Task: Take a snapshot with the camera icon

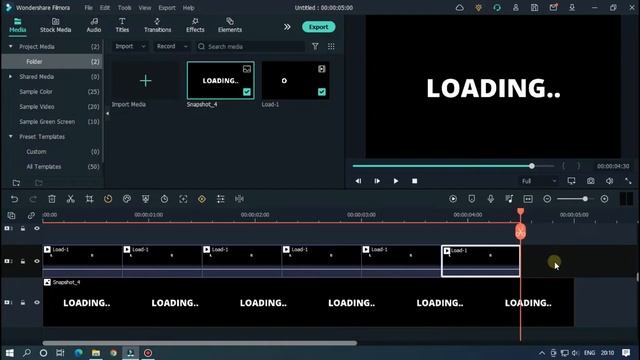Action: 591,181
